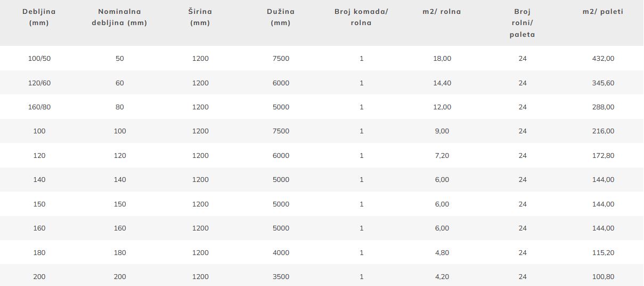
Task: Click the 432,00 m2 per pallet value
Action: (603, 59)
